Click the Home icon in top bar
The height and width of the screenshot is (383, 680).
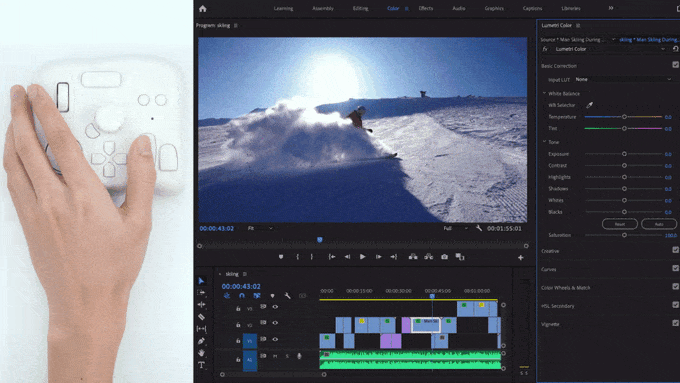pos(203,8)
